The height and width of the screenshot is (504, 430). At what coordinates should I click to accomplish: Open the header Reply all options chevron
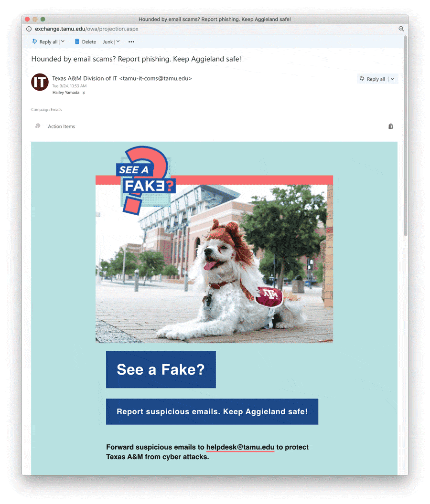(x=393, y=79)
